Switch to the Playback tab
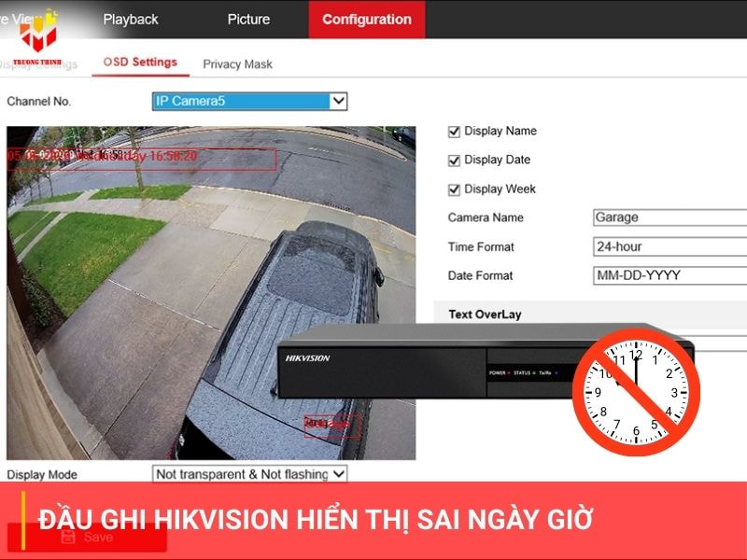The image size is (747, 560). coord(132,19)
